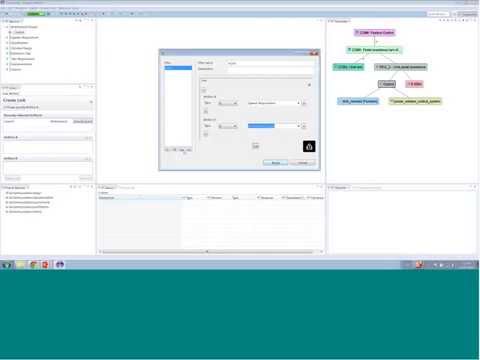This screenshot has height=360, width=480.
Task: Open the folder icon in the taskbar
Action: (x=21, y=265)
